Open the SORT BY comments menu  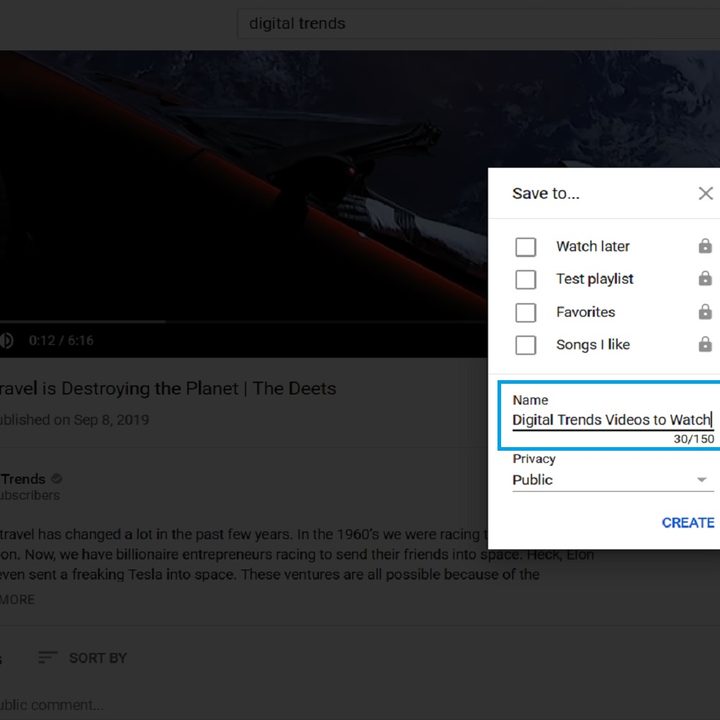point(82,658)
